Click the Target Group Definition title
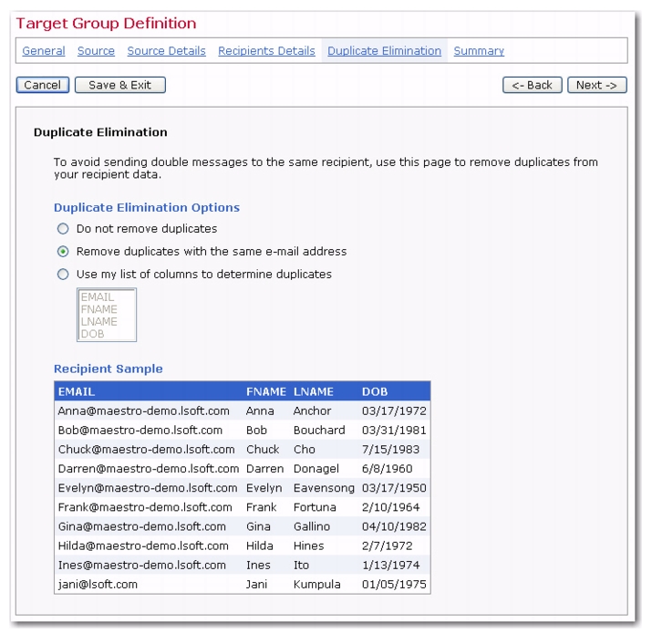 (x=106, y=24)
